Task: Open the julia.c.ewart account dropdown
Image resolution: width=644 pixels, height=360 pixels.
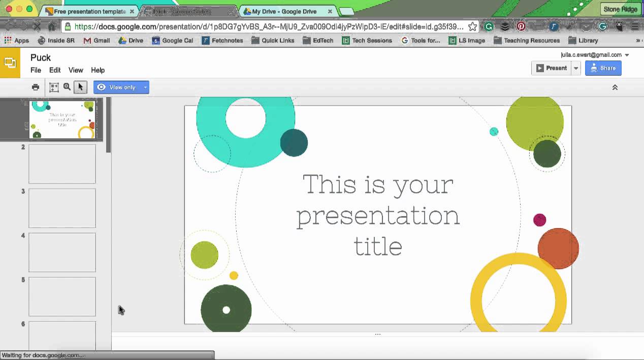Action: pos(595,54)
